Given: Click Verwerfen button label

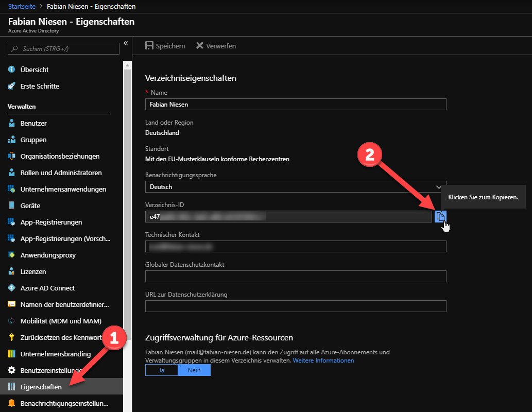Looking at the screenshot, I should click(221, 46).
